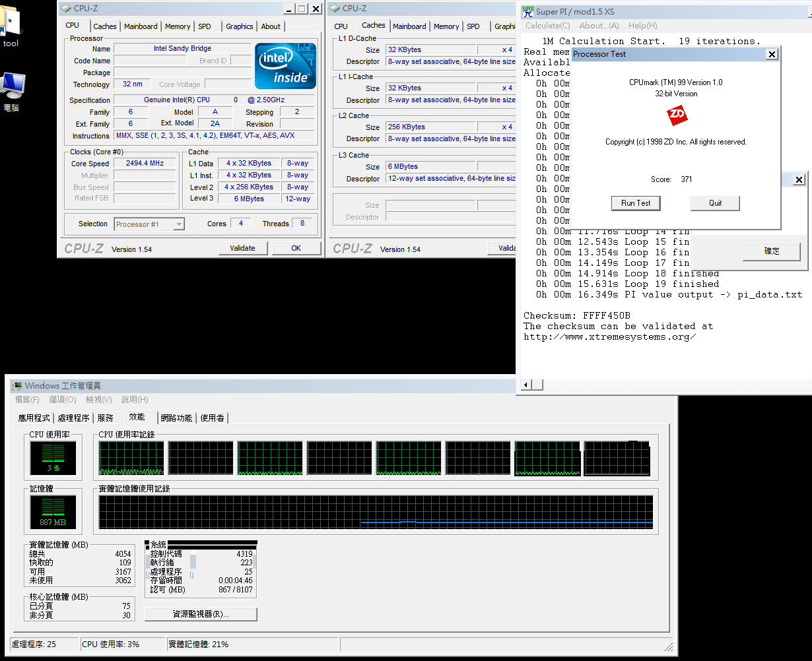The height and width of the screenshot is (661, 812).
Task: Click the CPU 使用率 3% gauge
Action: pos(53,458)
